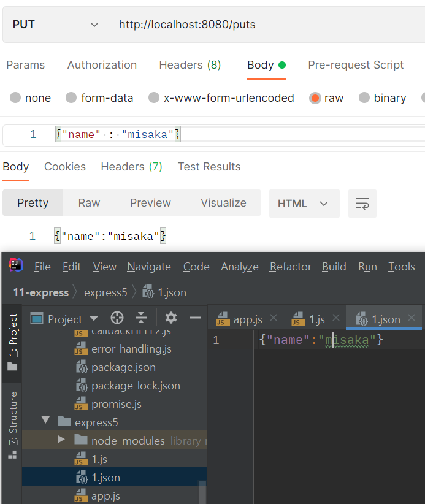Open the File menu
Image resolution: width=425 pixels, height=504 pixels.
pos(42,267)
